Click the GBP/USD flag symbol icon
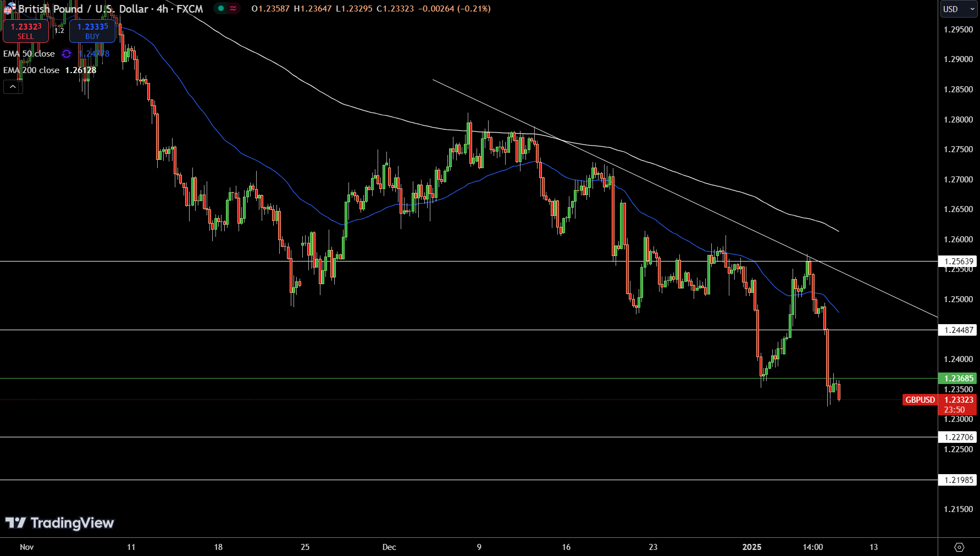 (10, 8)
